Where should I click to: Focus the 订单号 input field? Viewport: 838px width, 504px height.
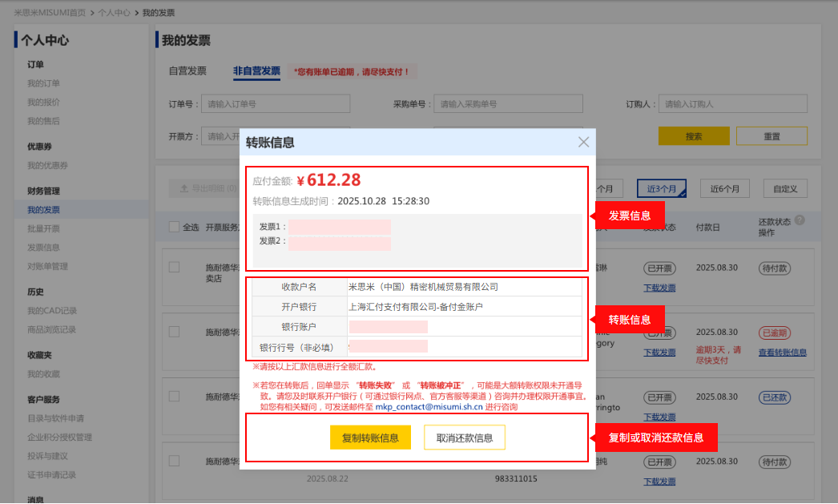[276, 104]
